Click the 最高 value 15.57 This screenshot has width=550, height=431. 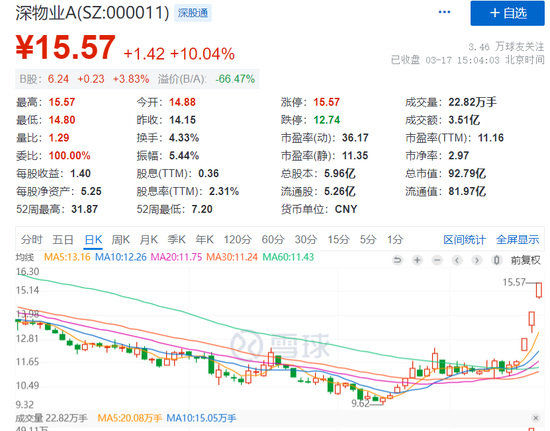[62, 102]
